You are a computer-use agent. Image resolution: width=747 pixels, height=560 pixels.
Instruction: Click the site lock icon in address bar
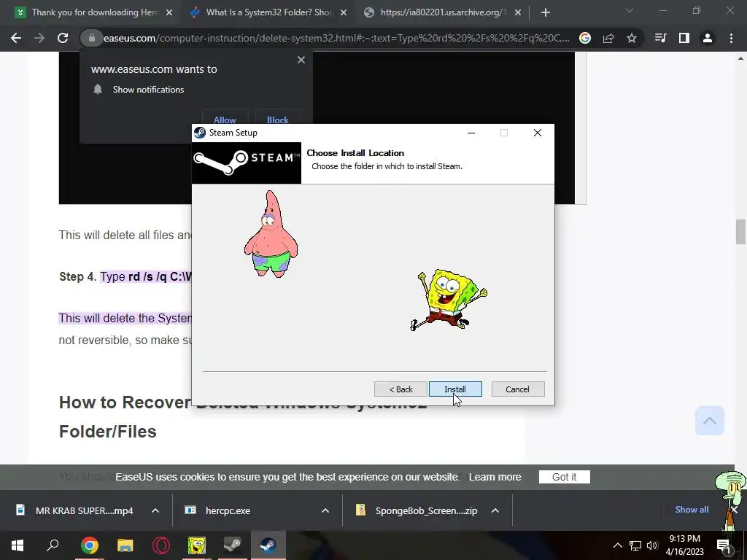coord(92,38)
